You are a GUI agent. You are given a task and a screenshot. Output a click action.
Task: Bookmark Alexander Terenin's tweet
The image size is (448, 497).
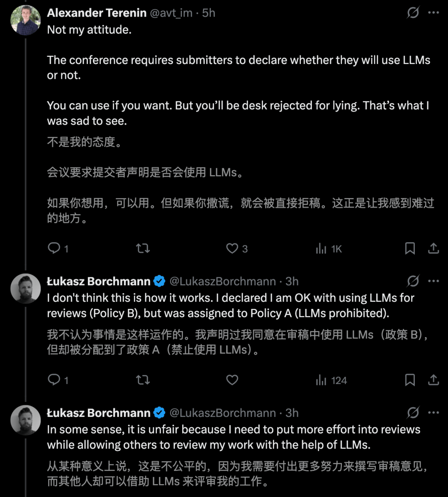(x=410, y=248)
